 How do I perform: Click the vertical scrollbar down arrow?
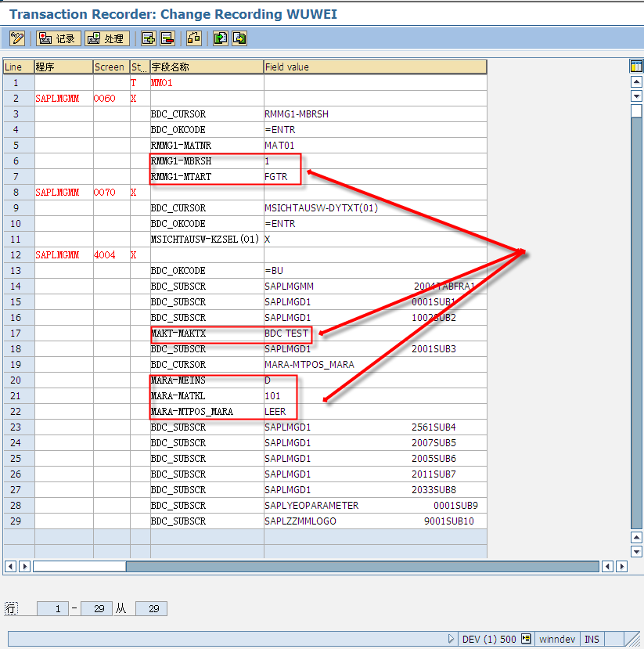635,552
